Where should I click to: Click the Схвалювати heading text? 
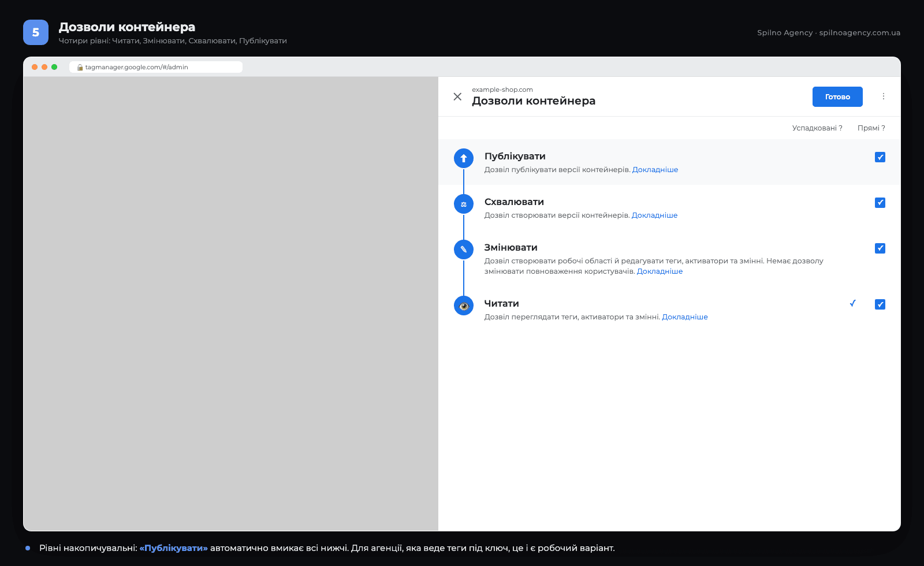[x=514, y=202]
